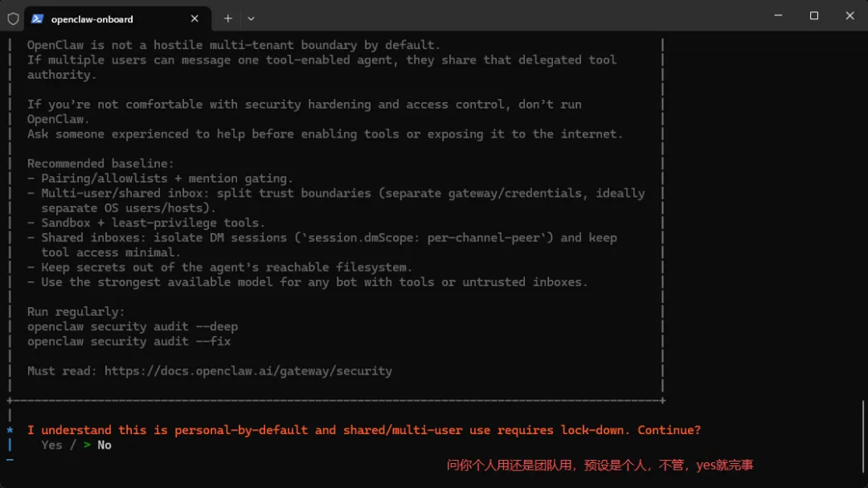Image resolution: width=868 pixels, height=488 pixels.
Task: Click the administrator shield icon in title bar
Action: click(13, 18)
